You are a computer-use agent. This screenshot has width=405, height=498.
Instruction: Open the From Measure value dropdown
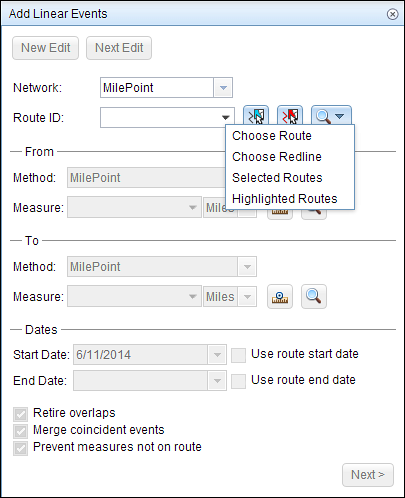[x=192, y=207]
